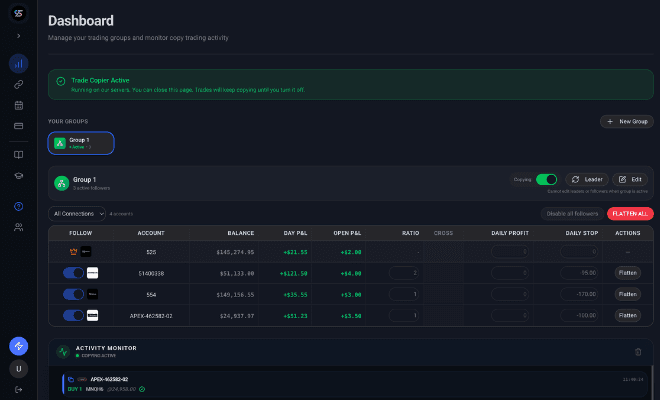The image size is (660, 400).
Task: Click the day P&L value +$121.50
Action: coord(293,274)
